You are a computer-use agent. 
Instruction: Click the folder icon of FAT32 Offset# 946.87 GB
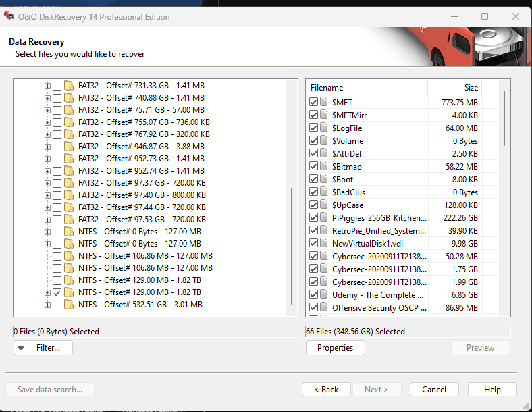tap(69, 147)
